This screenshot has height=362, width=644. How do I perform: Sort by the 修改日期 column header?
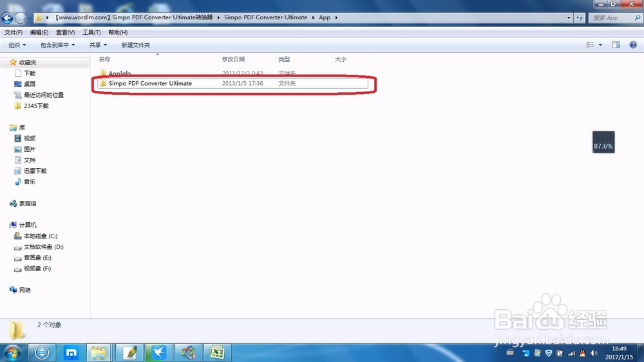(x=233, y=59)
